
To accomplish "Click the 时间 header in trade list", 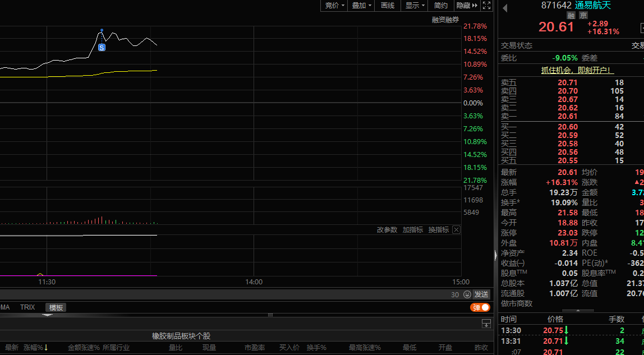I will pyautogui.click(x=508, y=319).
